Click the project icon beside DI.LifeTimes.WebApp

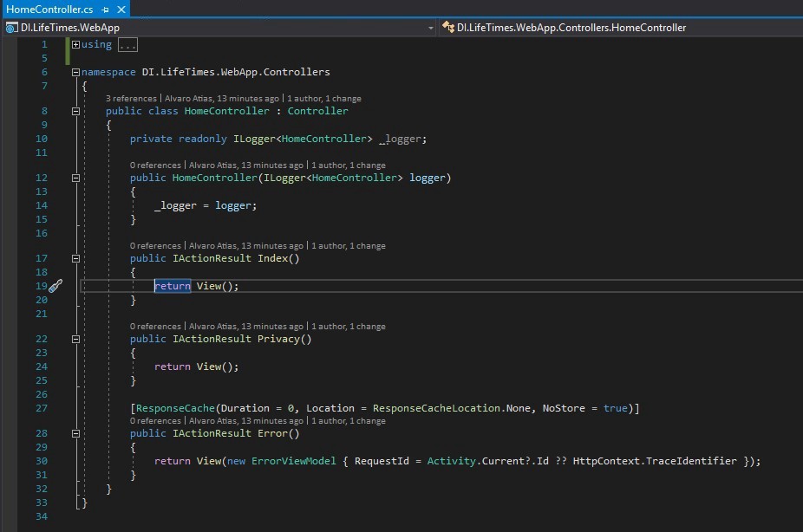tap(11, 28)
